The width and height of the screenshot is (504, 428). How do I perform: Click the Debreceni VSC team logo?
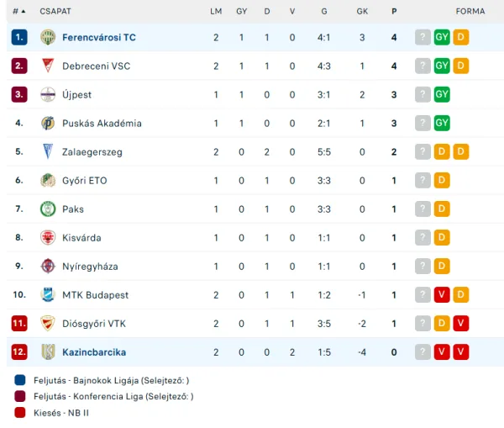[x=48, y=66]
